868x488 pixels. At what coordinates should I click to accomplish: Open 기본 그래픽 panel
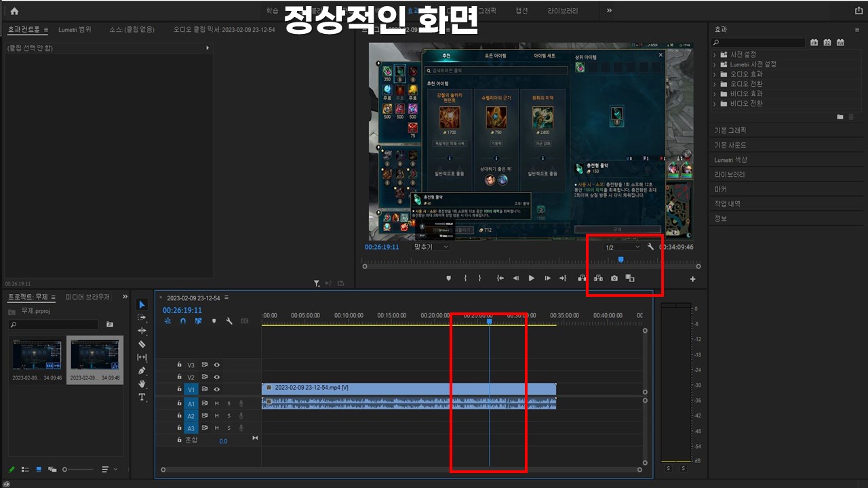point(730,129)
